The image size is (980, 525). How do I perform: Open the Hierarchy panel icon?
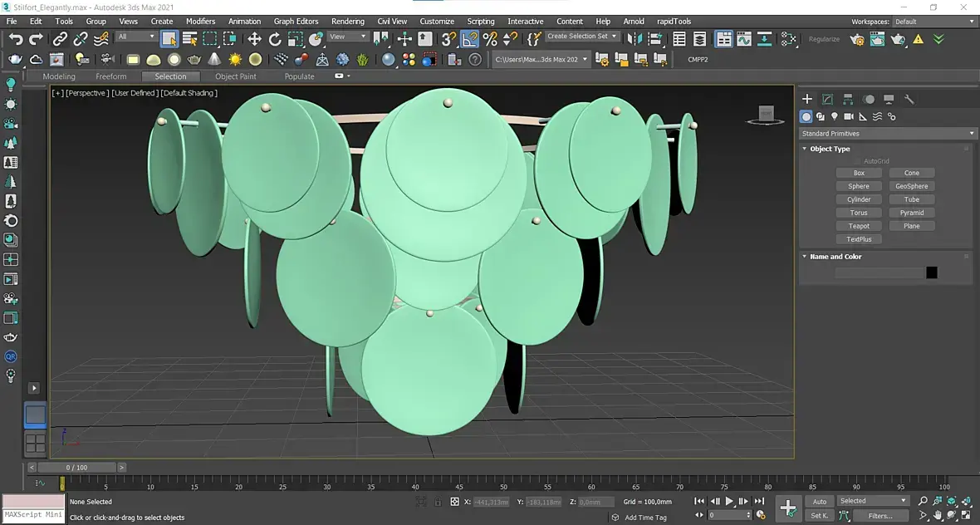pyautogui.click(x=848, y=99)
